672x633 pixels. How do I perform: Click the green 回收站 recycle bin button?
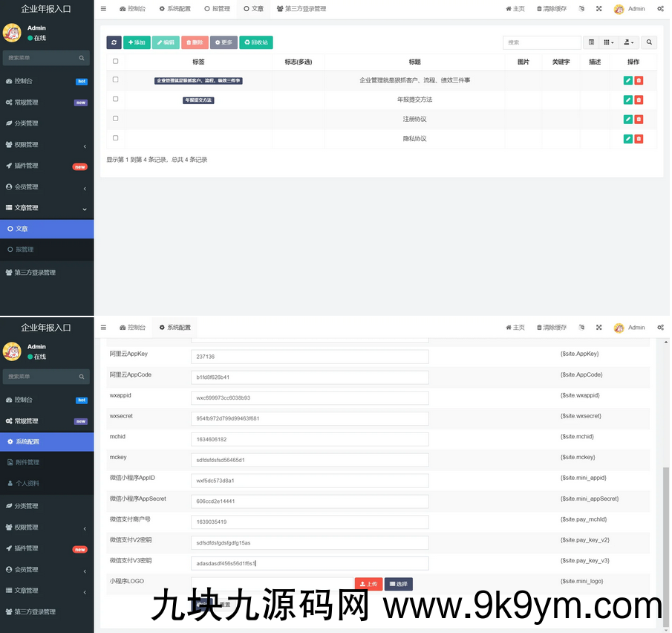coord(255,42)
